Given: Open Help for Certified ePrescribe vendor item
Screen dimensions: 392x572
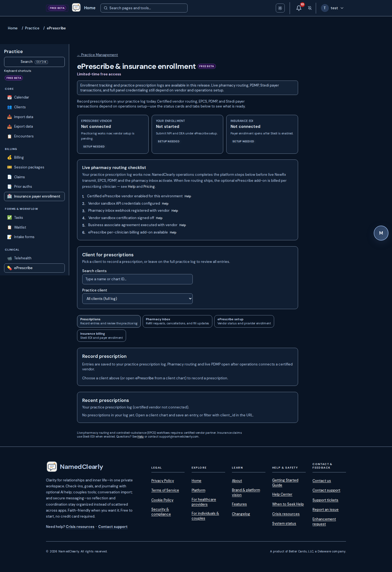Looking at the screenshot, I should pos(188,196).
